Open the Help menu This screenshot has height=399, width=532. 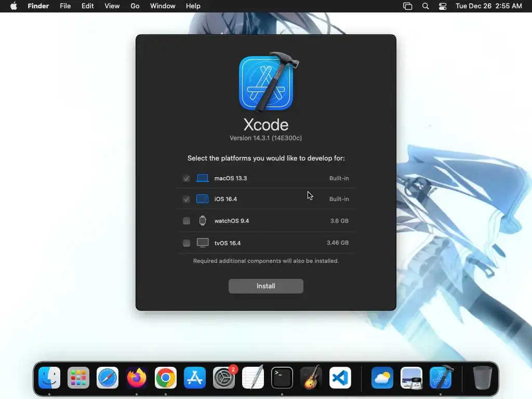tap(193, 6)
